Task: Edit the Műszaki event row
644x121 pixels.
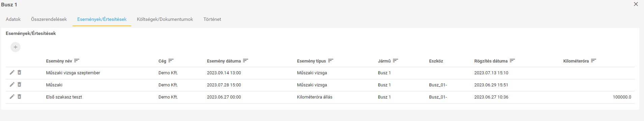Action: [12, 85]
